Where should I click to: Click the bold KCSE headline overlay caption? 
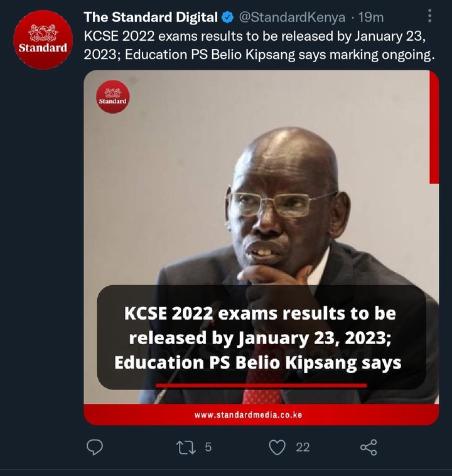pyautogui.click(x=259, y=338)
